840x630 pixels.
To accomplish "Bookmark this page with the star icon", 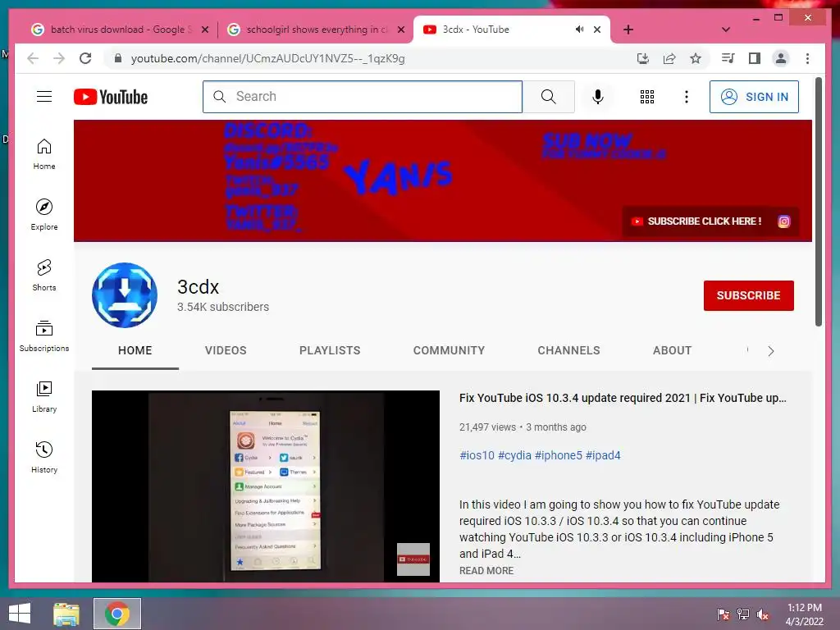I will point(696,58).
